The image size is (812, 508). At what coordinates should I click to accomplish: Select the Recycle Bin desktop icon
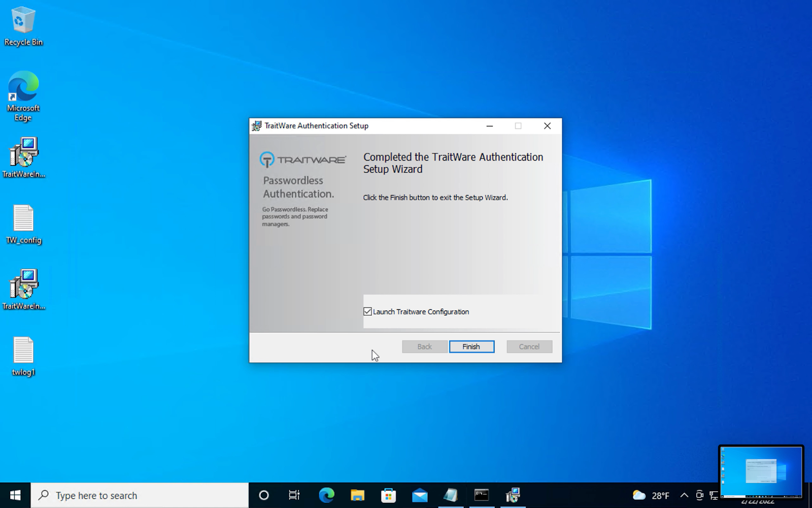pyautogui.click(x=23, y=26)
